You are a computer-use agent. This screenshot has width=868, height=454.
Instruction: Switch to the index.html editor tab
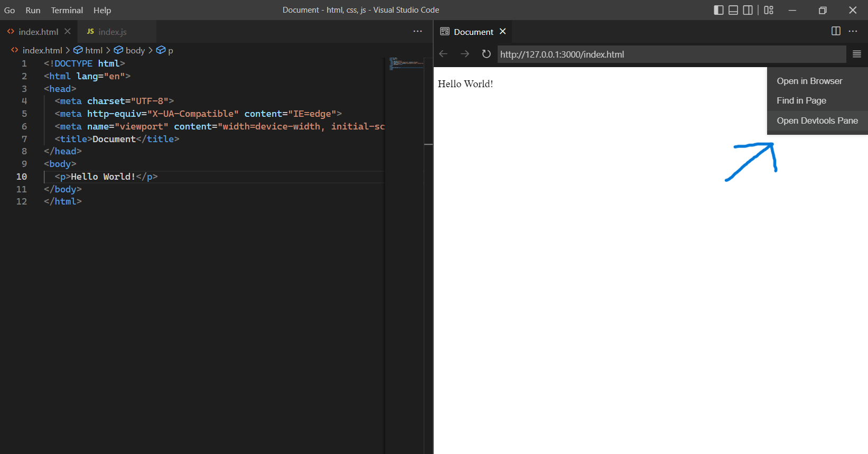click(38, 32)
